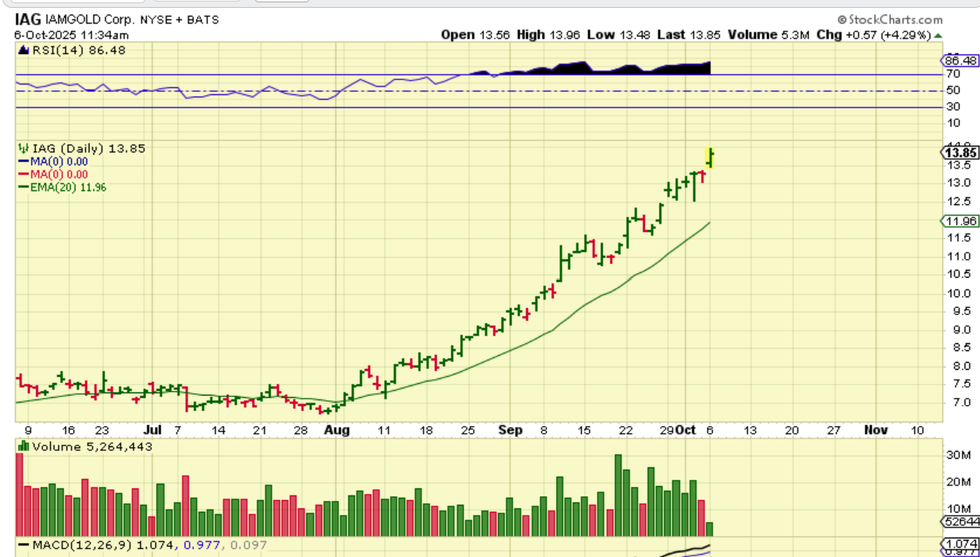Screen dimensions: 980x557
Task: Click the Oct label on date axis
Action: 687,430
